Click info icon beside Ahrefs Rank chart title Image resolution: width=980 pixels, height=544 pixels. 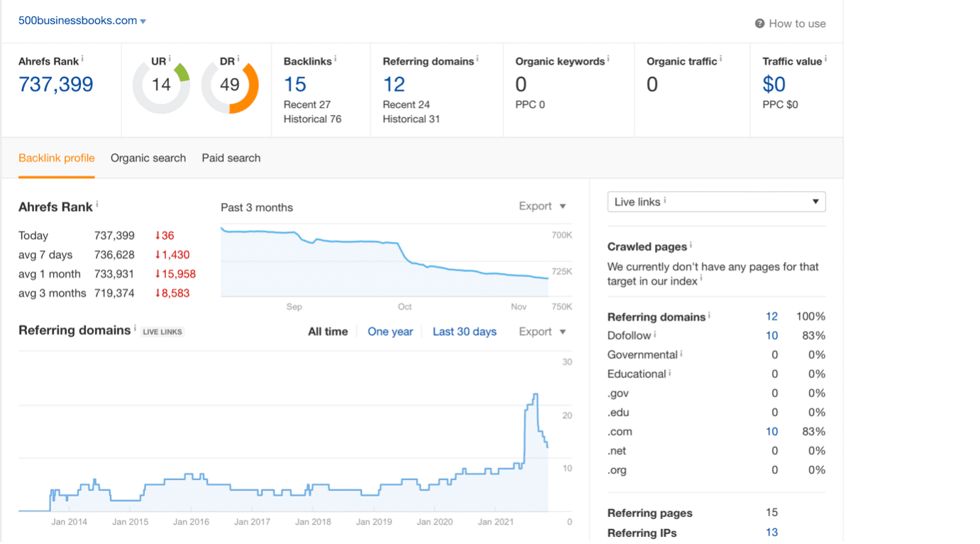[x=97, y=205]
